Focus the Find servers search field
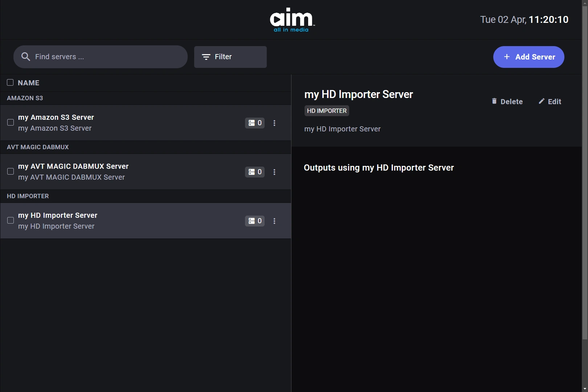This screenshot has width=588, height=392. click(x=101, y=57)
